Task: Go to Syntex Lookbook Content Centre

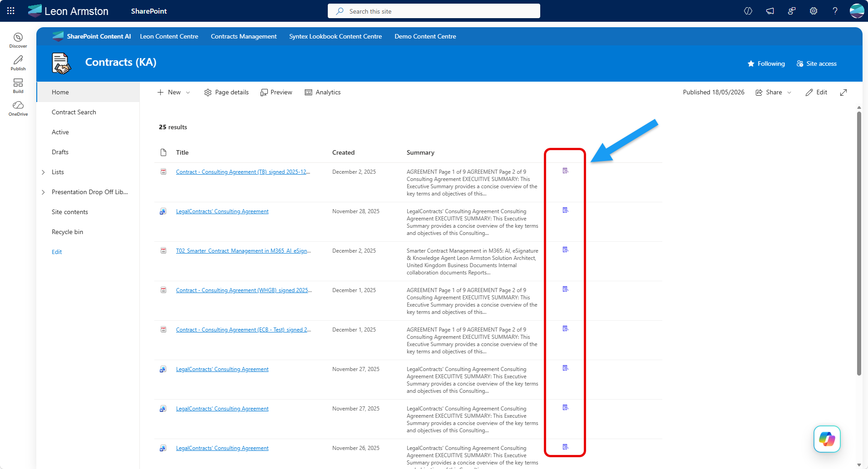Action: (335, 36)
